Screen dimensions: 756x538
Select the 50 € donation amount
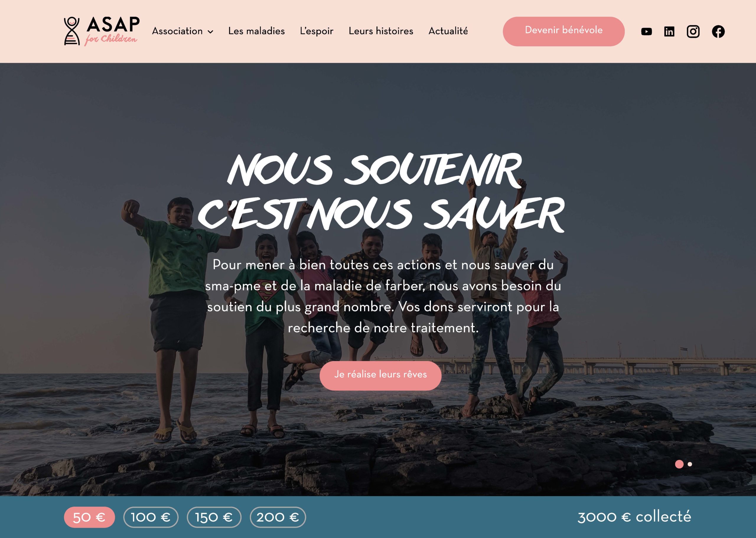[x=89, y=517]
